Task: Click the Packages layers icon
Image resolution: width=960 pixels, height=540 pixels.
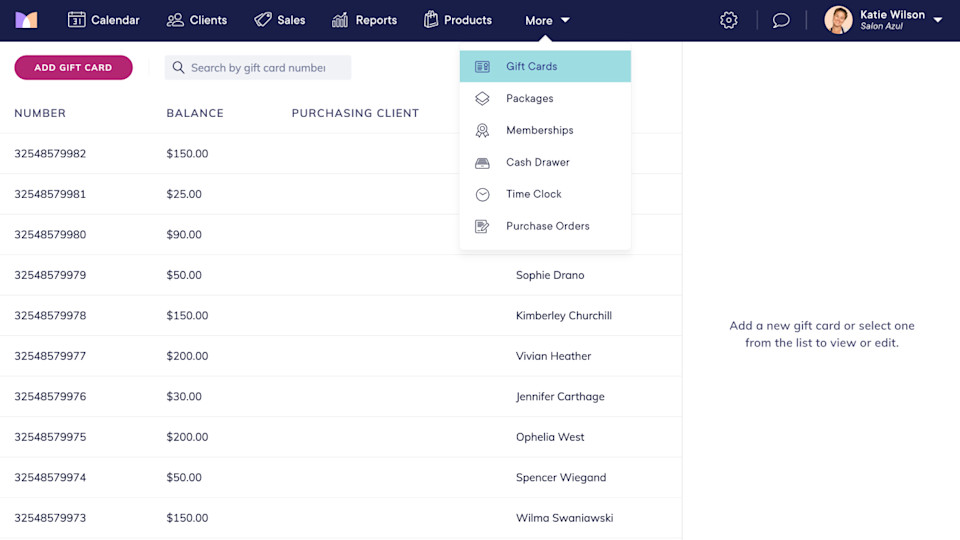Action: click(x=482, y=98)
